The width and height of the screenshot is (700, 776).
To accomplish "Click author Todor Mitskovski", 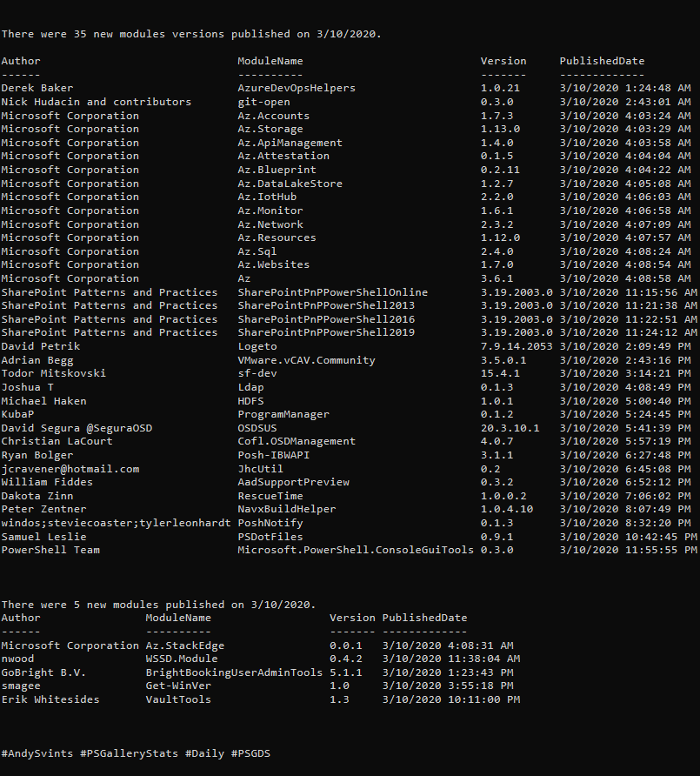I will click(x=53, y=374).
